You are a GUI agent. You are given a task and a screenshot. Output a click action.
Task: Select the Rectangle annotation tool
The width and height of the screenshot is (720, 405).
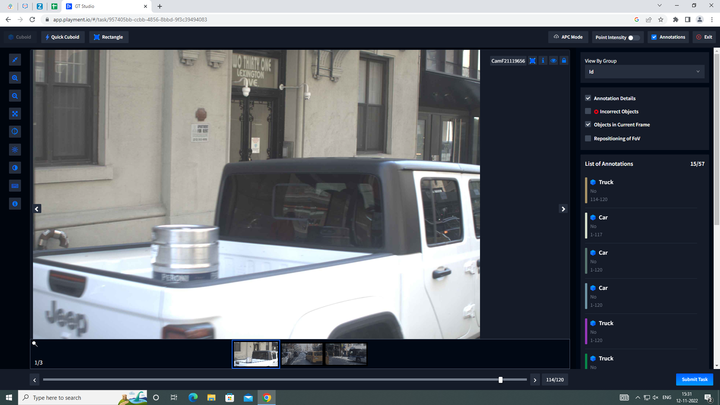pyautogui.click(x=109, y=37)
